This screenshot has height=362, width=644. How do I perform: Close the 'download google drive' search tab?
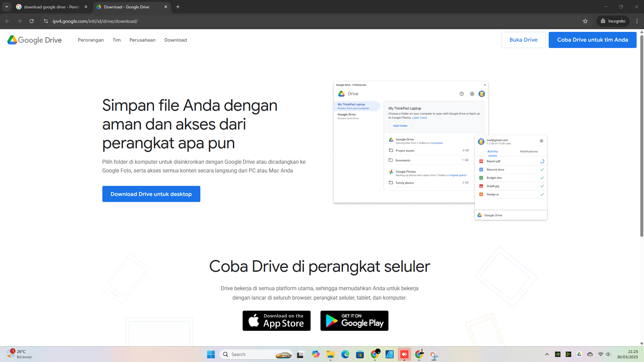[x=86, y=7]
